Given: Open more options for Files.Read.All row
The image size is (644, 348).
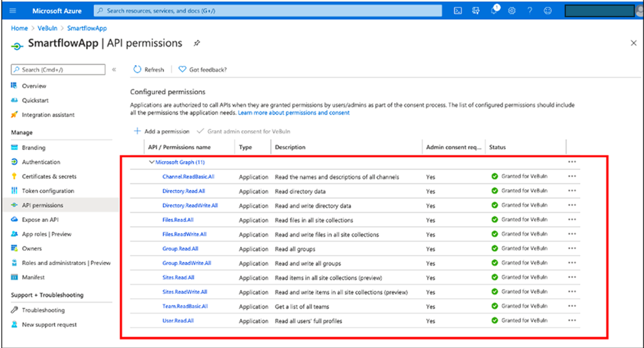Looking at the screenshot, I should (572, 219).
